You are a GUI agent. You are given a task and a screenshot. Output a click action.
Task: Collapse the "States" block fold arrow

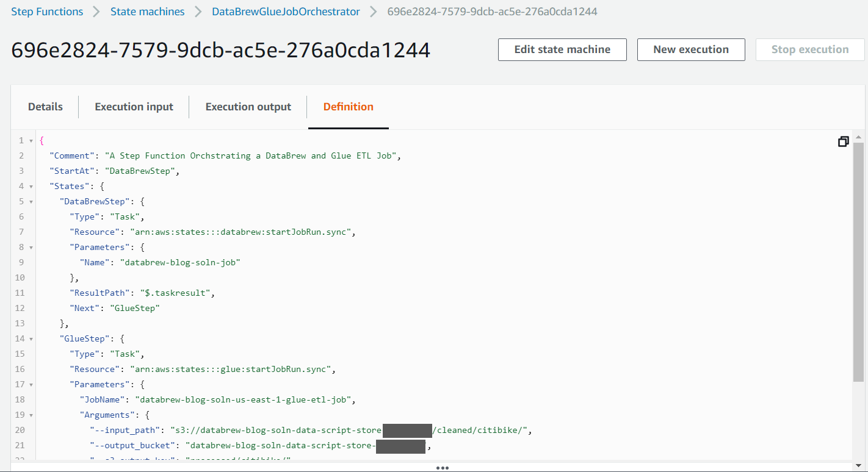[31, 186]
